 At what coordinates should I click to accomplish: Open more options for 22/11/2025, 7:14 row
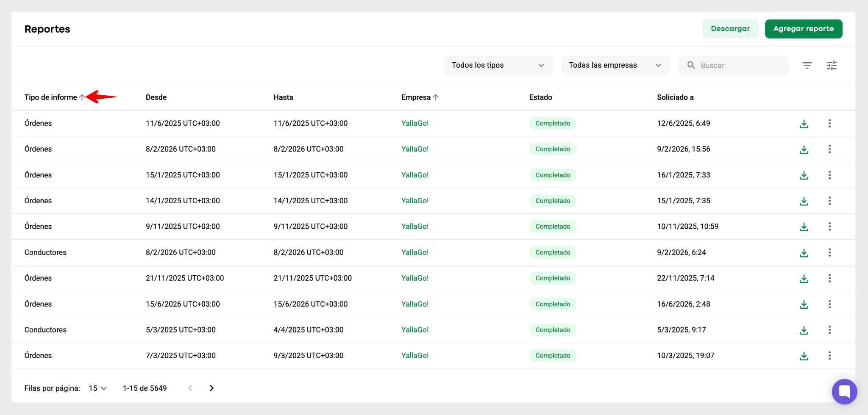(x=829, y=278)
